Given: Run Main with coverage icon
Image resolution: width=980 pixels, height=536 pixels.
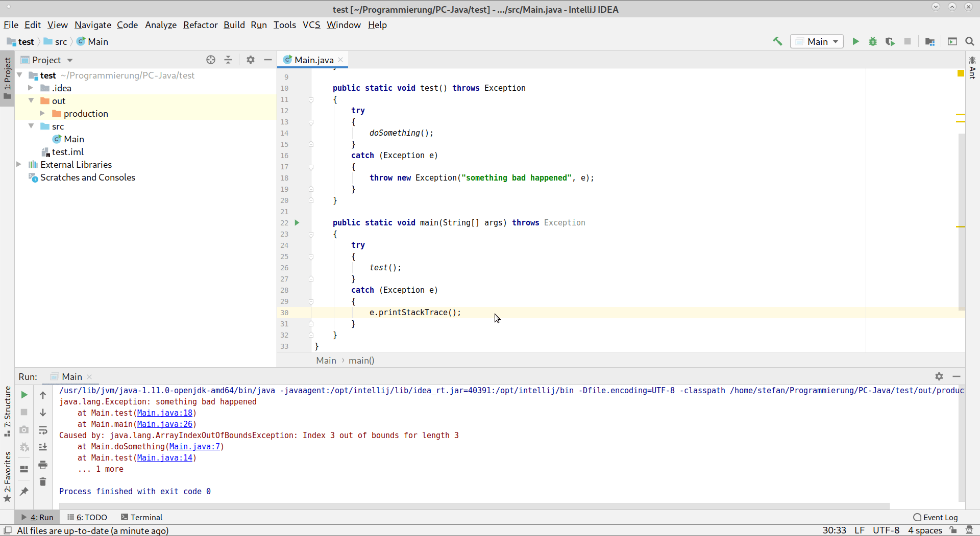Looking at the screenshot, I should coord(890,41).
